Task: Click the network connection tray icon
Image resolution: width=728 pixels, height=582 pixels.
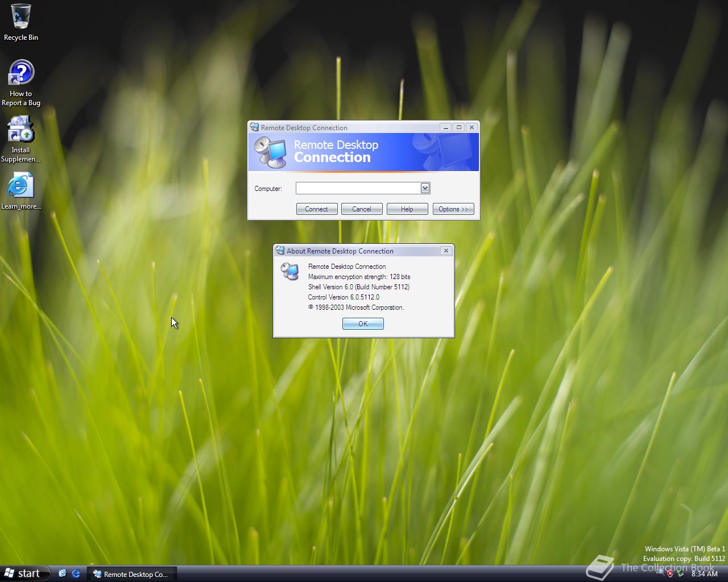Action: tap(681, 573)
